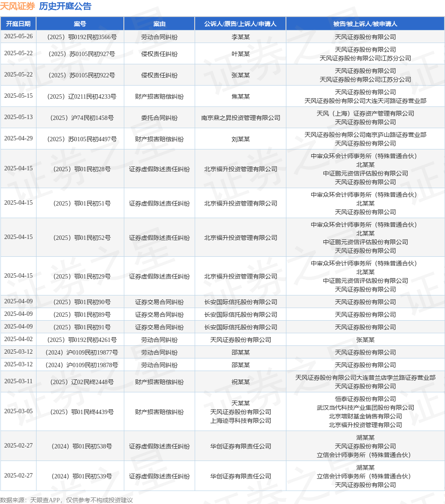Click the 历史开庭公告 heading
445x504 pixels.
pyautogui.click(x=65, y=6)
